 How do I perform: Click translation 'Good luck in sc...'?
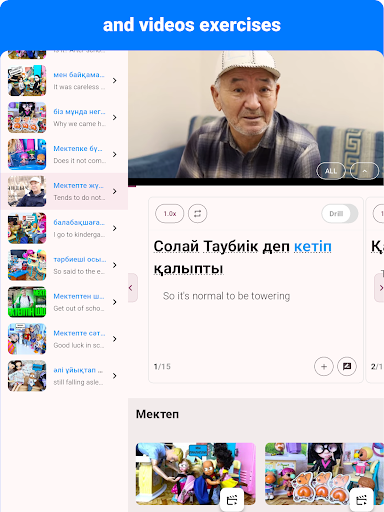[79, 345]
